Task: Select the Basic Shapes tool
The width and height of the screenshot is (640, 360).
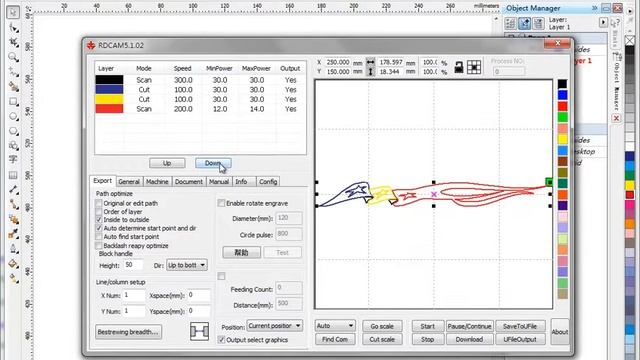Action: click(x=13, y=145)
